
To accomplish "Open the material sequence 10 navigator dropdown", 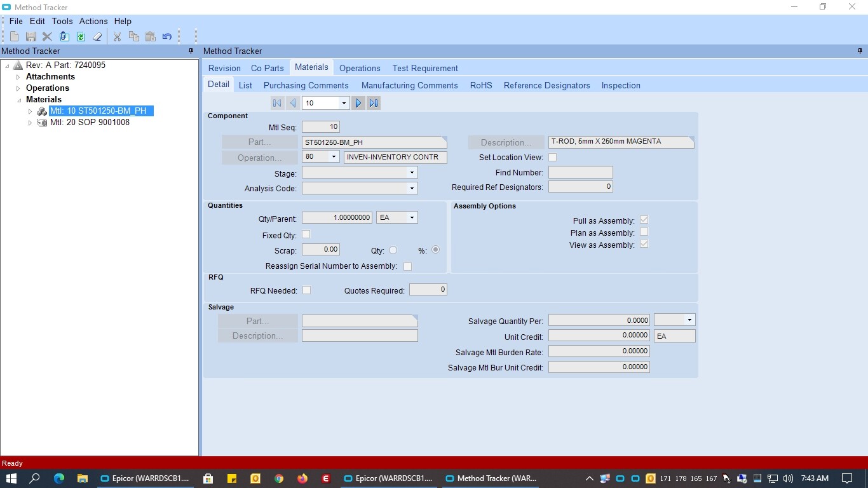I will pyautogui.click(x=344, y=103).
